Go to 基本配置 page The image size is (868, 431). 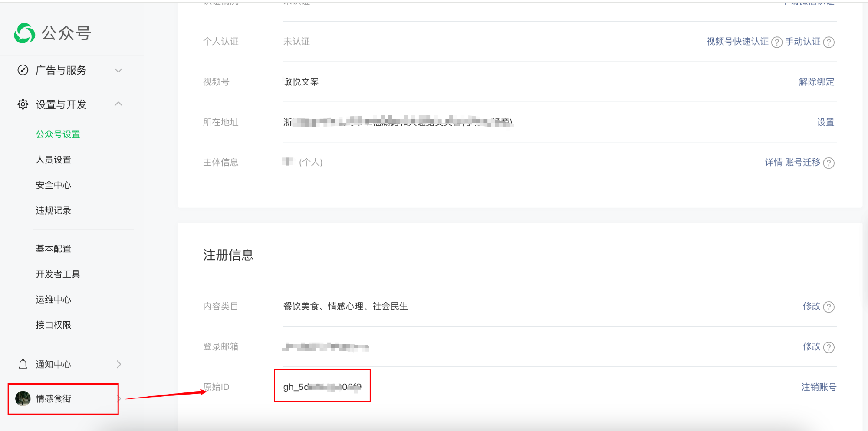pyautogui.click(x=53, y=248)
